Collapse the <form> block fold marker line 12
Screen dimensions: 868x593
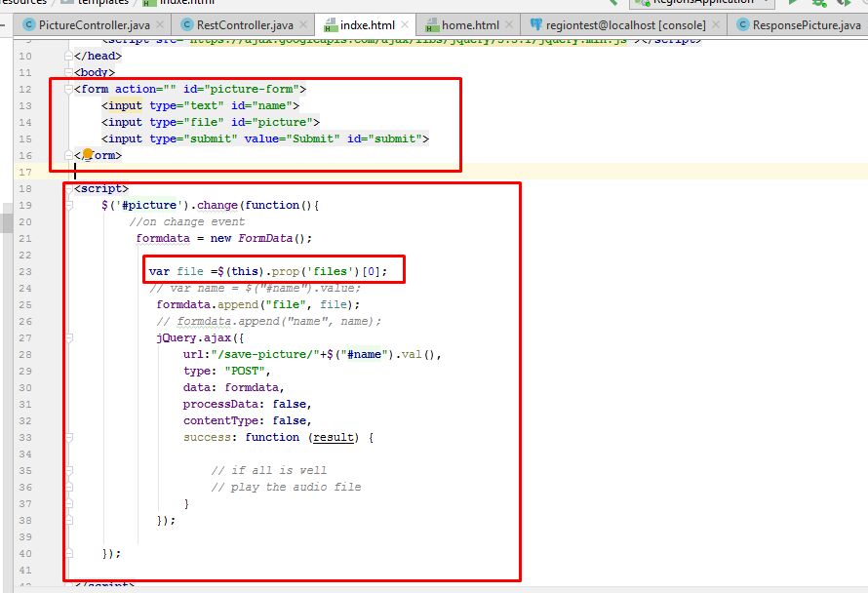click(x=68, y=89)
